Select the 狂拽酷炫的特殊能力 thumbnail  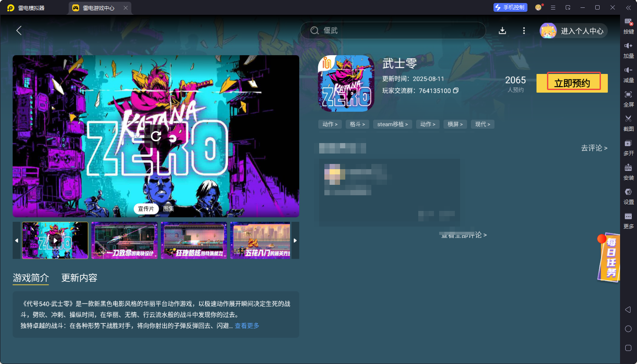pos(194,240)
